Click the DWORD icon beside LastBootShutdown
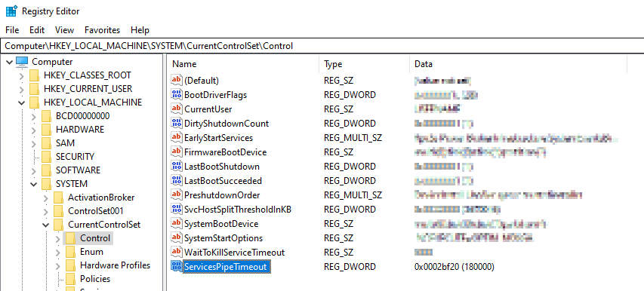This screenshot has height=291, width=644. (x=177, y=167)
